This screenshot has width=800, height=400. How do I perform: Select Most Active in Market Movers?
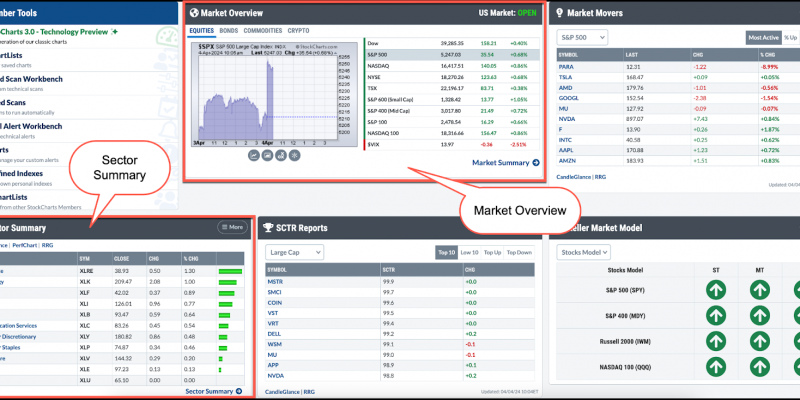click(x=763, y=38)
